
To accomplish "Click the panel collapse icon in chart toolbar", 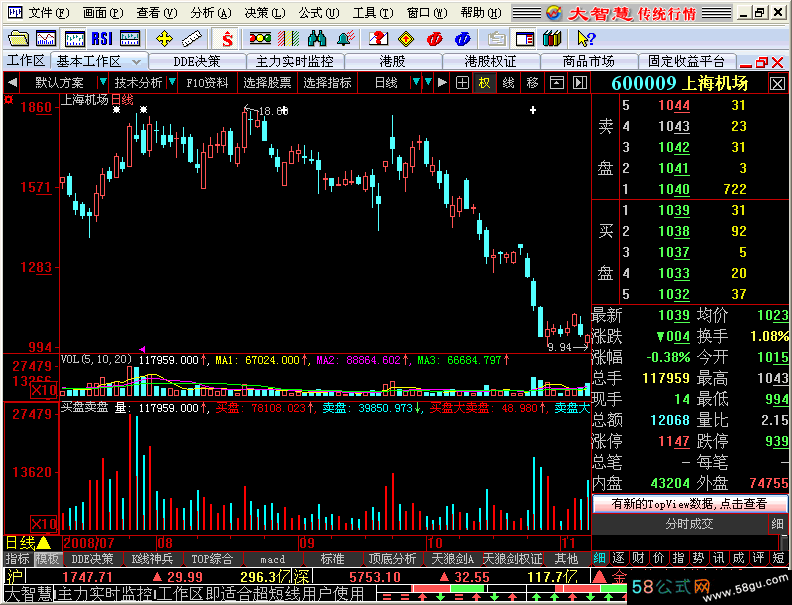I will (x=557, y=83).
